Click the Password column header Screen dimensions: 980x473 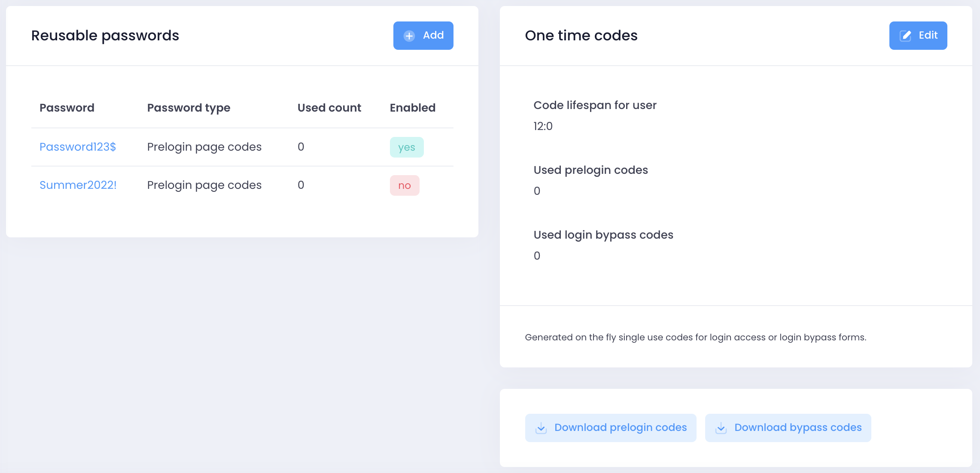(x=67, y=108)
